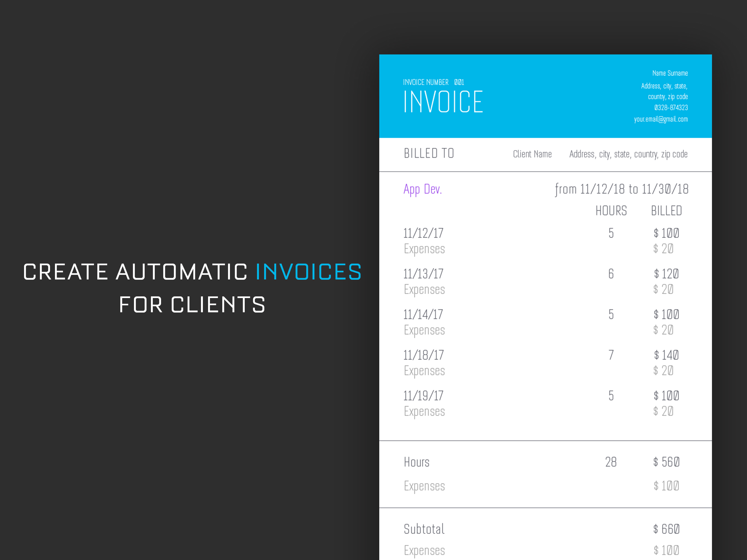The width and height of the screenshot is (747, 560).
Task: Select the 11/18/17 date row
Action: pyautogui.click(x=424, y=355)
